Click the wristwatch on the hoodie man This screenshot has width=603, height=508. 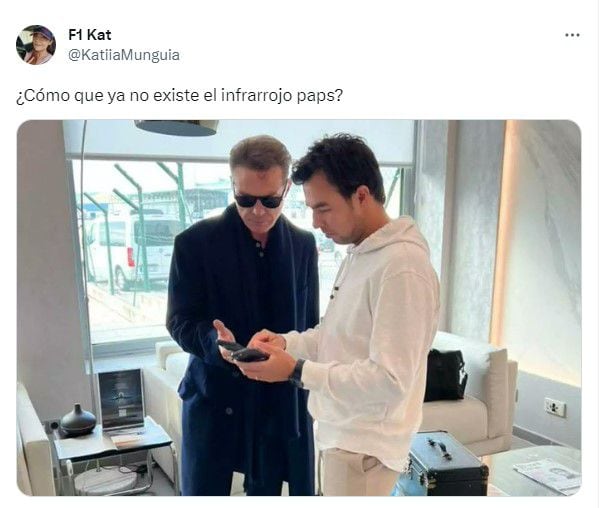coord(298,372)
